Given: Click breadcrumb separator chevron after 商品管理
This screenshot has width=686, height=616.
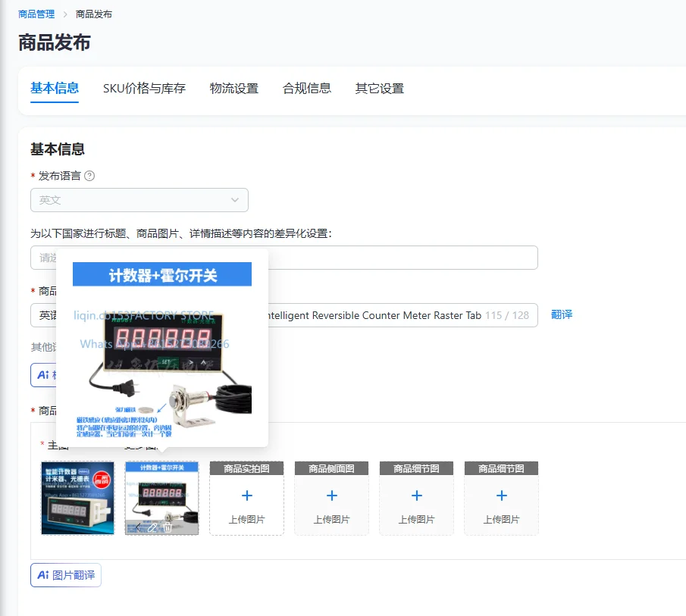Looking at the screenshot, I should (x=65, y=14).
